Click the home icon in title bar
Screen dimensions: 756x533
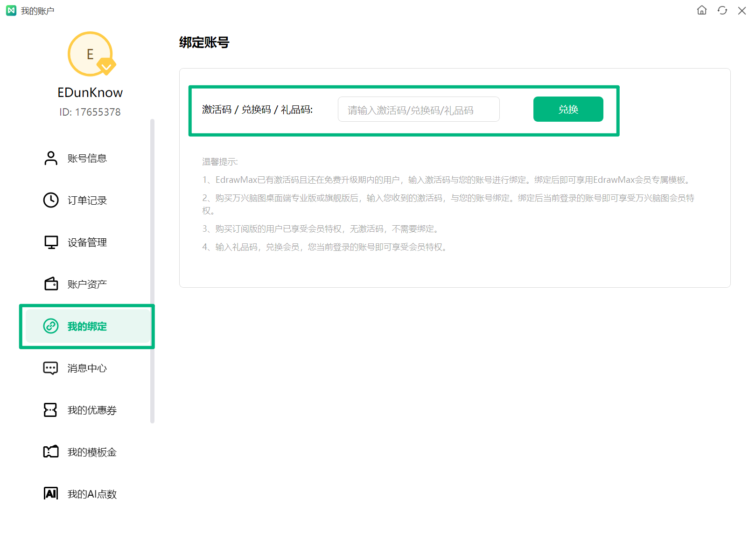[702, 10]
